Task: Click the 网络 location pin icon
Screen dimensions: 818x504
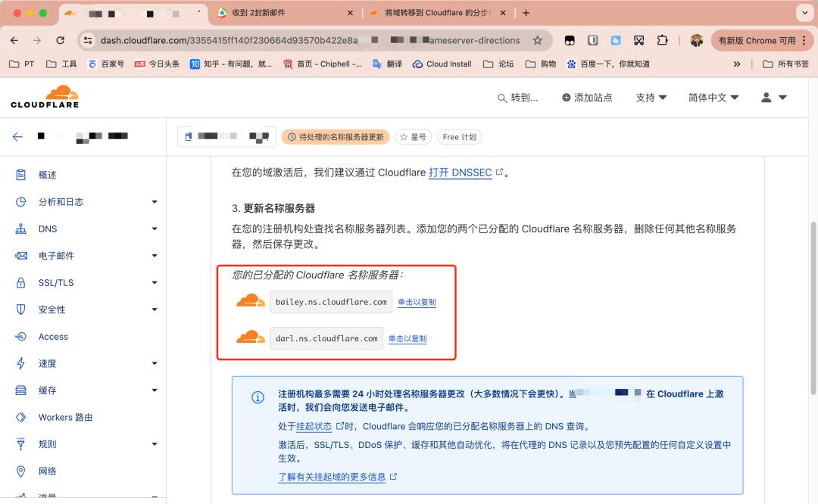Action: pos(21,471)
